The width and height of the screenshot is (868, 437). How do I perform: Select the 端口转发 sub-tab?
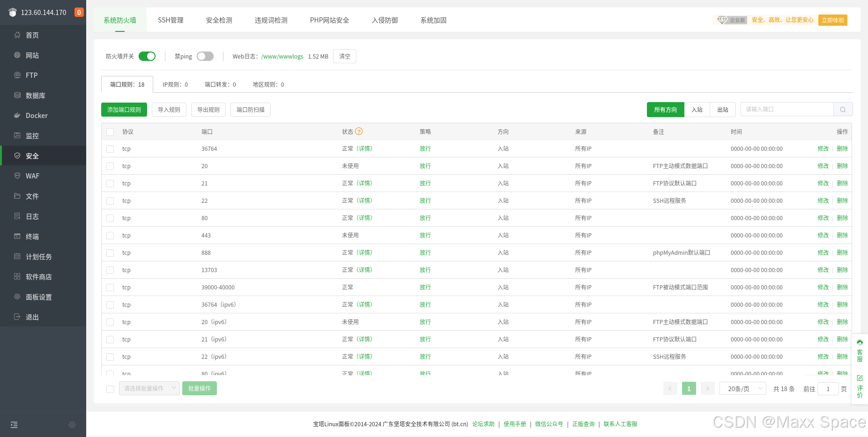point(220,84)
